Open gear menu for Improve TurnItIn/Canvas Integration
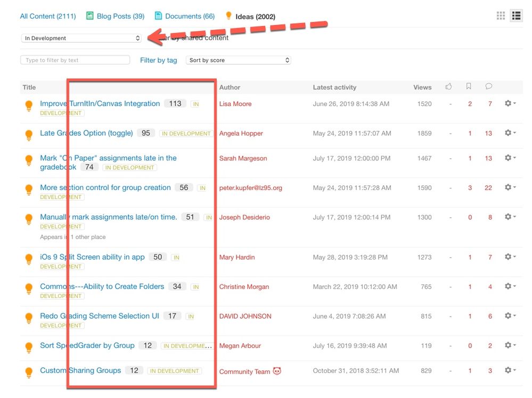 (x=510, y=104)
